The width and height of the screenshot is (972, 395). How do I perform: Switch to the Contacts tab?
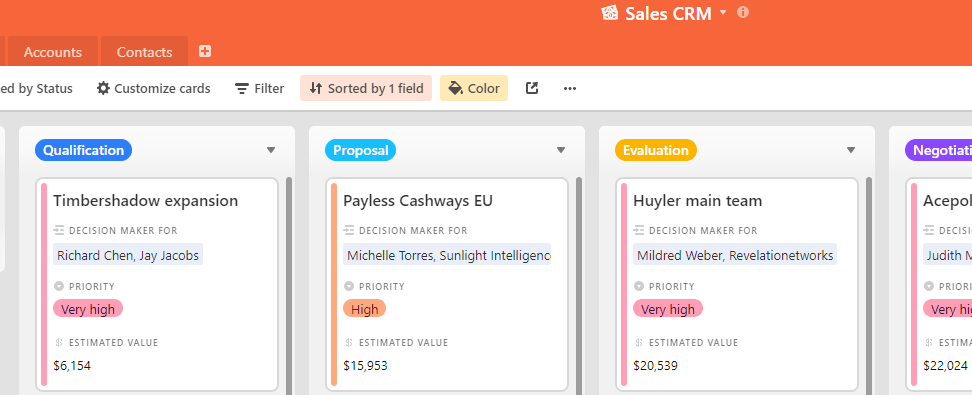pyautogui.click(x=144, y=52)
